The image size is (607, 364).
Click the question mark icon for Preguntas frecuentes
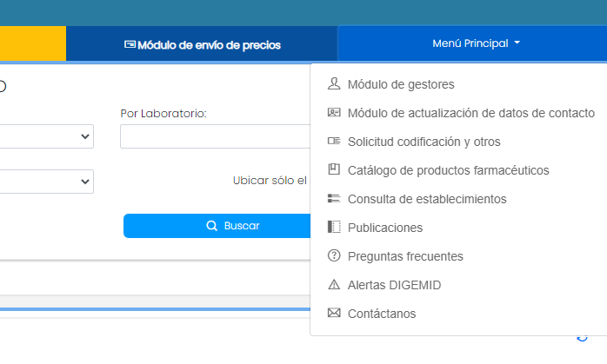pos(334,255)
